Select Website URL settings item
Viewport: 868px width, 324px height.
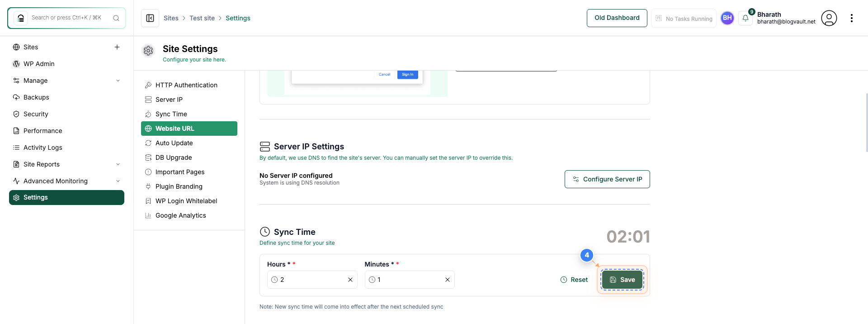click(189, 129)
